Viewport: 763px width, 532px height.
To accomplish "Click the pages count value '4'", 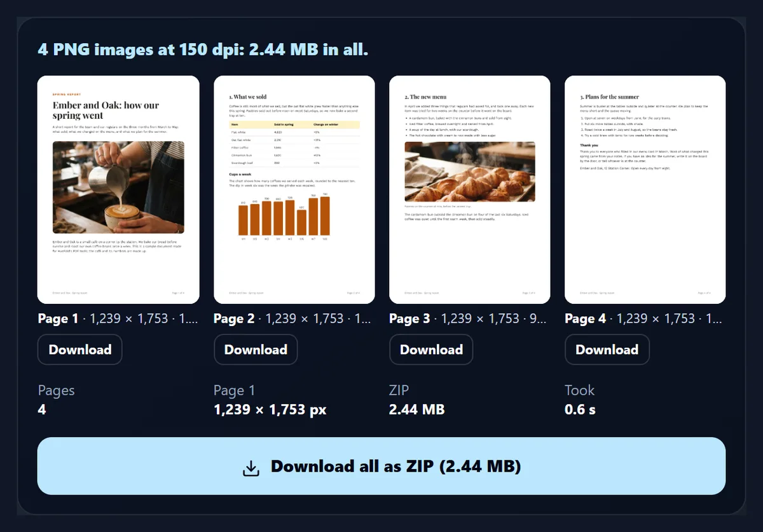I will click(42, 409).
